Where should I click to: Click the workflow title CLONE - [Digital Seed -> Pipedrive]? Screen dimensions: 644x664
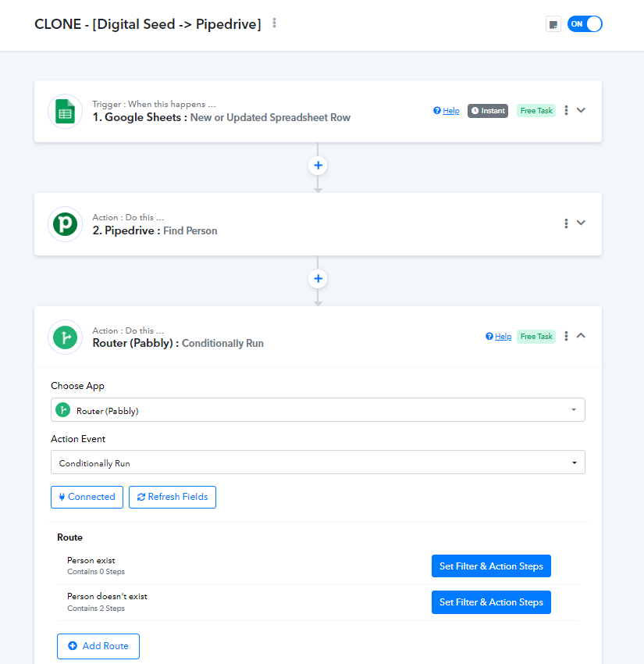(x=148, y=24)
